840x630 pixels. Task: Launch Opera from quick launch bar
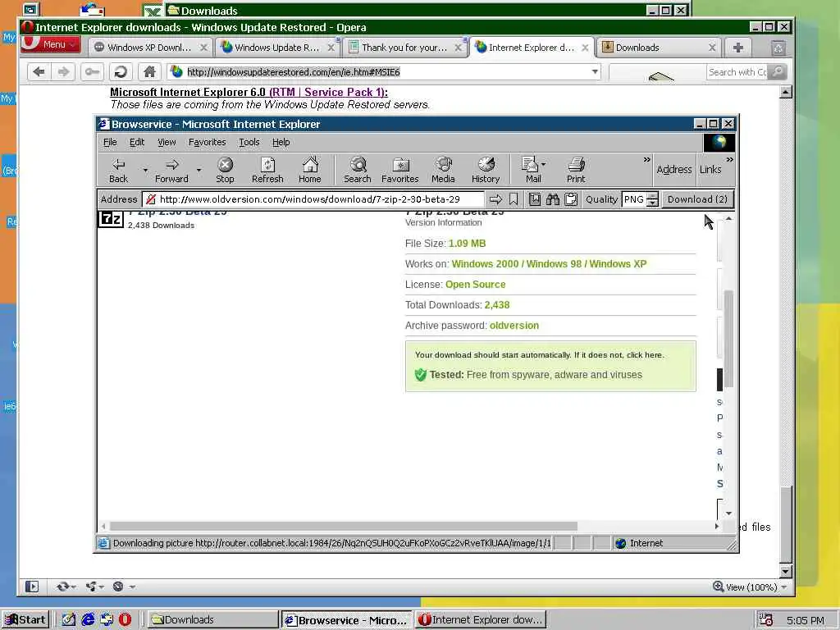click(125, 620)
